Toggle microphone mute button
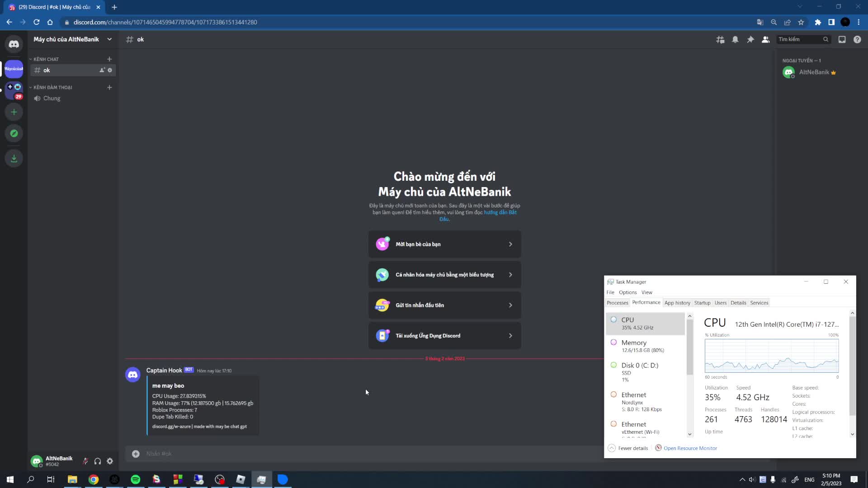Image resolution: width=868 pixels, height=488 pixels. coord(85,461)
